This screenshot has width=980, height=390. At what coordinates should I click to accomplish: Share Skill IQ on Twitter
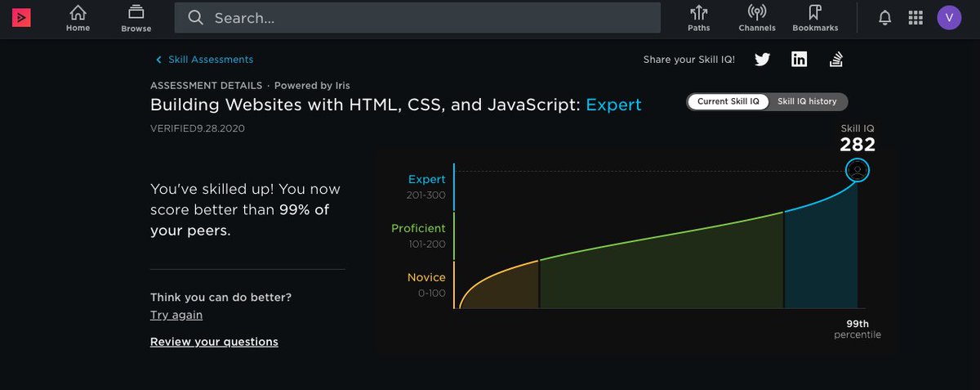[x=762, y=59]
